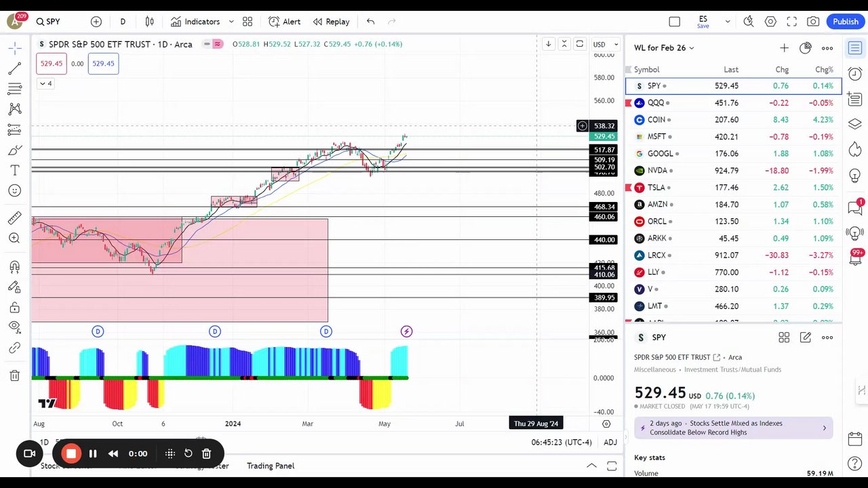This screenshot has height=488, width=868.
Task: Open the hotlists flame icon in sidebar
Action: click(x=855, y=149)
